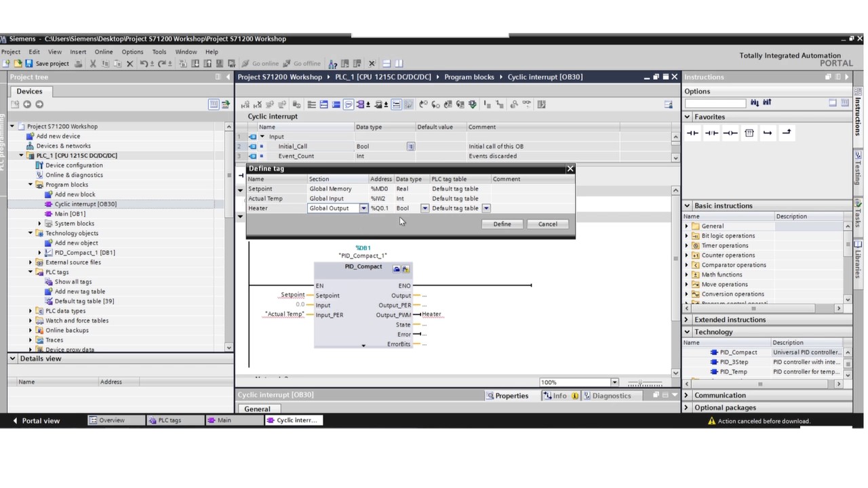Open the Info tab in inspector
The width and height of the screenshot is (868, 488).
point(560,396)
